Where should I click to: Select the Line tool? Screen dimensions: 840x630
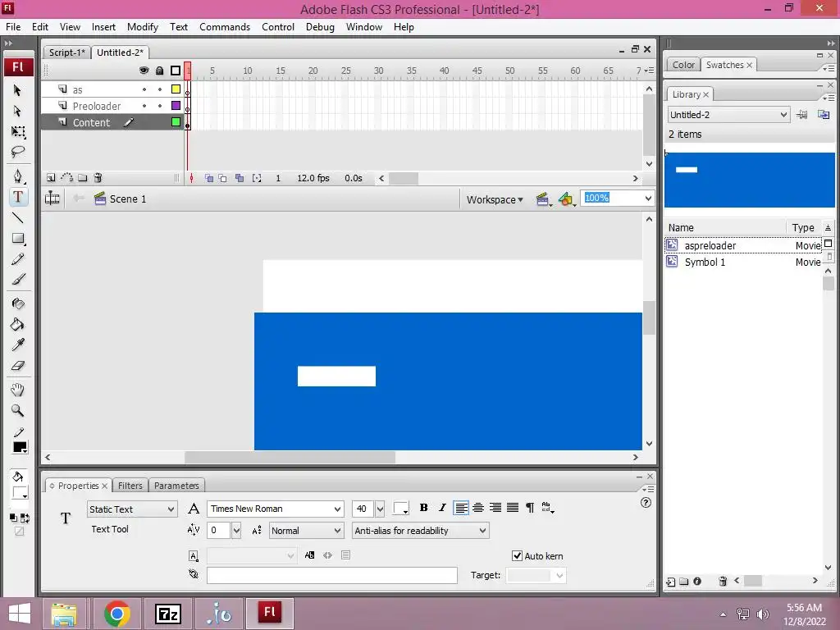click(x=18, y=217)
